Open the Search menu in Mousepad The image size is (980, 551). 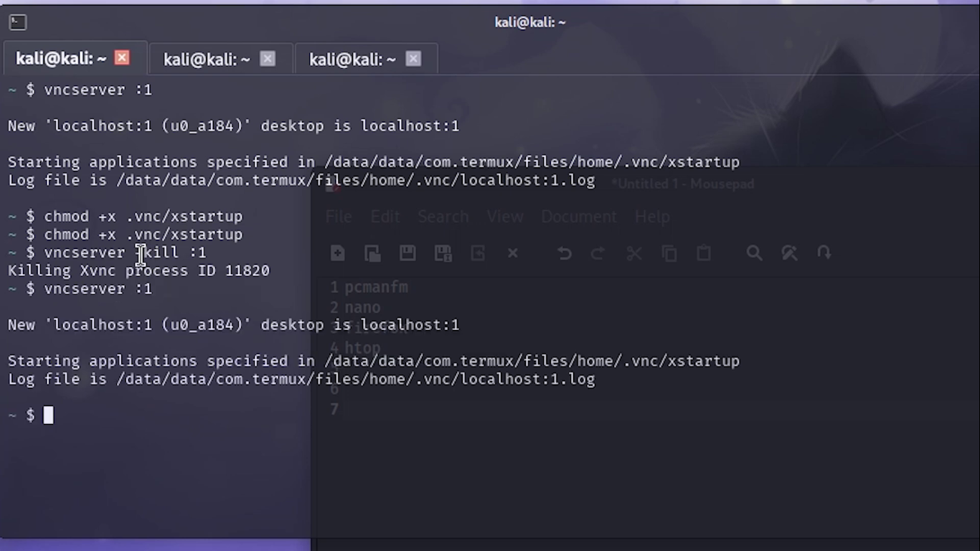click(x=443, y=217)
